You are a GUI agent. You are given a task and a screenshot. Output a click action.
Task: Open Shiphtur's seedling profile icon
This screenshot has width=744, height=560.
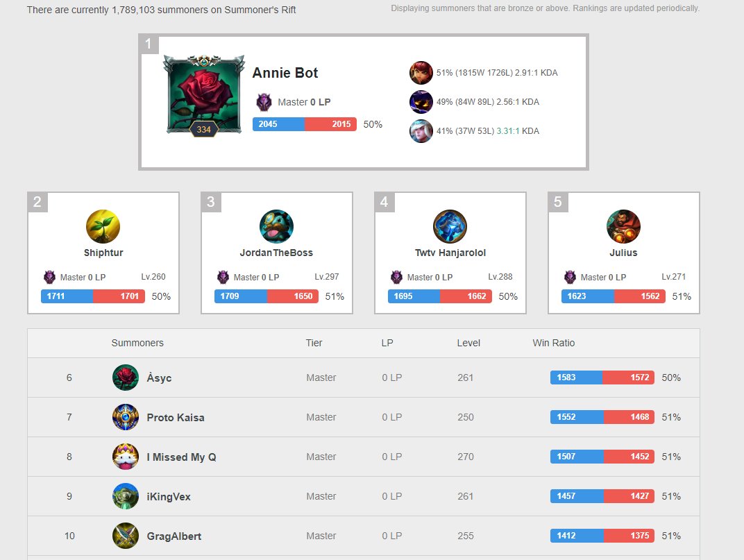[103, 226]
